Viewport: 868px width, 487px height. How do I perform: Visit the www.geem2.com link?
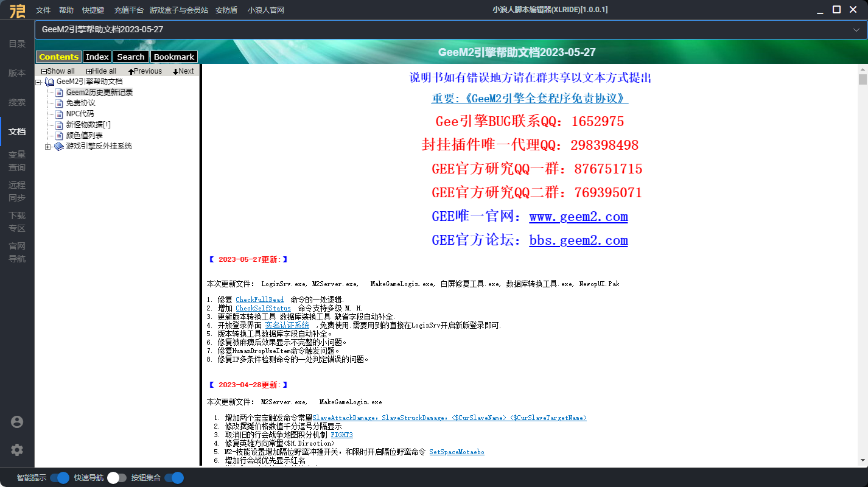(x=578, y=217)
